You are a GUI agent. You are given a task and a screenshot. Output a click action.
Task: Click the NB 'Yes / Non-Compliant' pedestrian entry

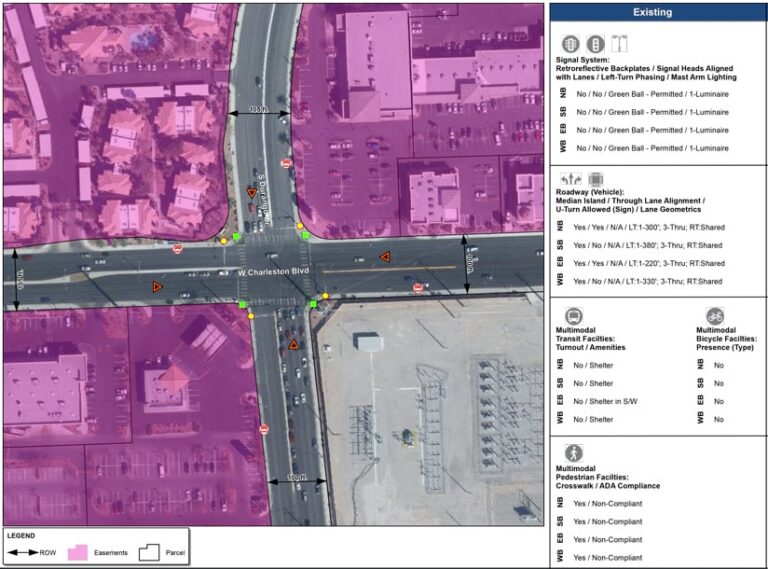[x=608, y=503]
